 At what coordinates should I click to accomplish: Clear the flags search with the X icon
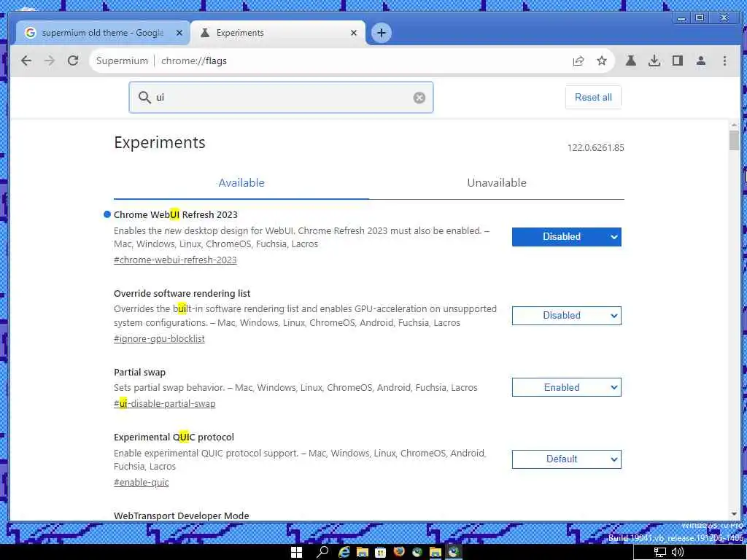[419, 98]
